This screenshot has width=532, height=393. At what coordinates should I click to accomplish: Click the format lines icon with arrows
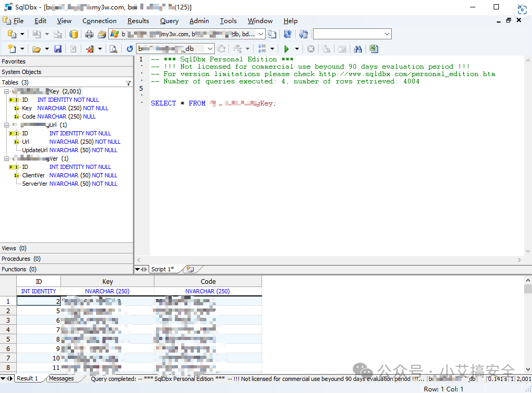(262, 49)
